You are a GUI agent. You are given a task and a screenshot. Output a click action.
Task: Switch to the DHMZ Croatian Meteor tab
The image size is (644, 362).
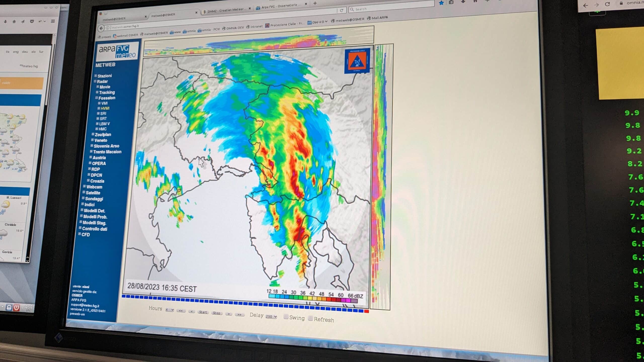coord(226,10)
